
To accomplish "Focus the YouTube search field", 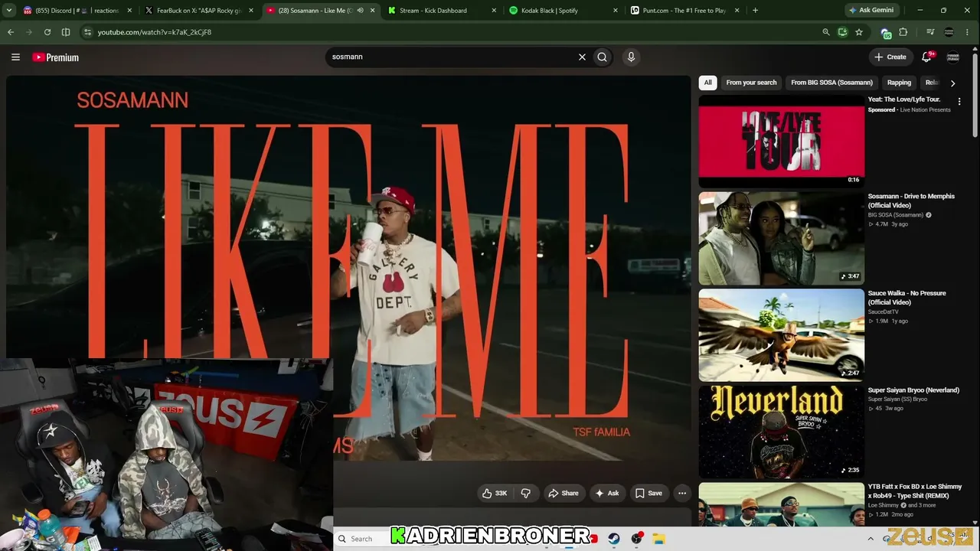I will tap(452, 57).
